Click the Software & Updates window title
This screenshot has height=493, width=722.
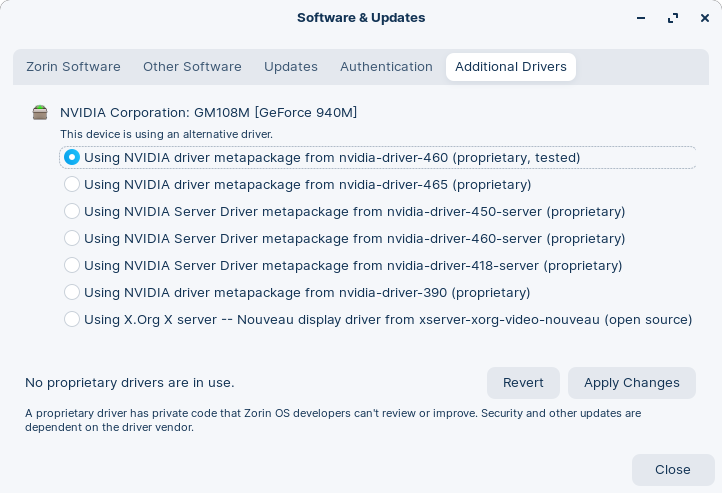point(361,18)
